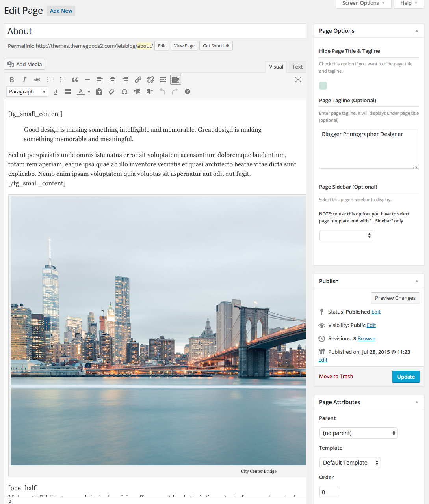Open the Paragraph style dropdown

27,91
